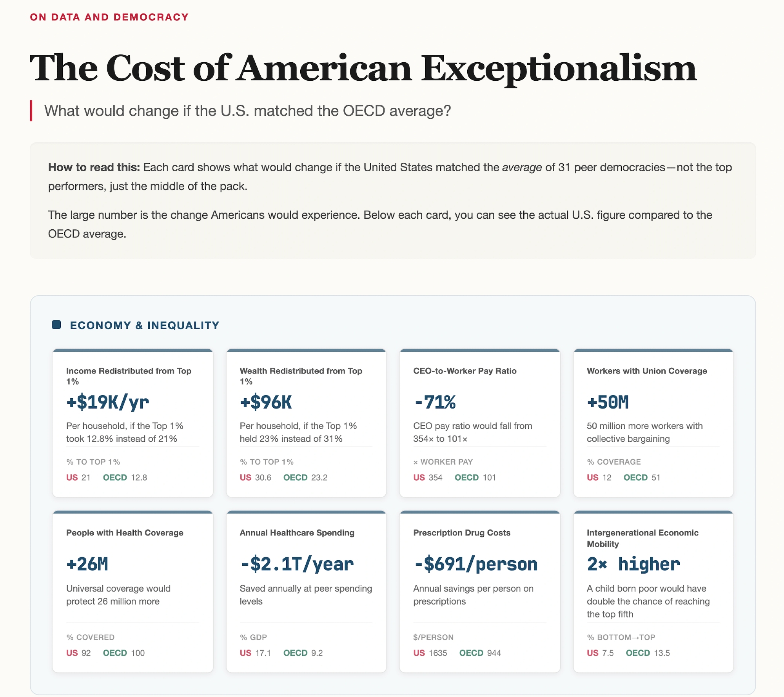This screenshot has width=784, height=697.
Task: Click the -$691/person prescription savings figure
Action: pos(475,564)
